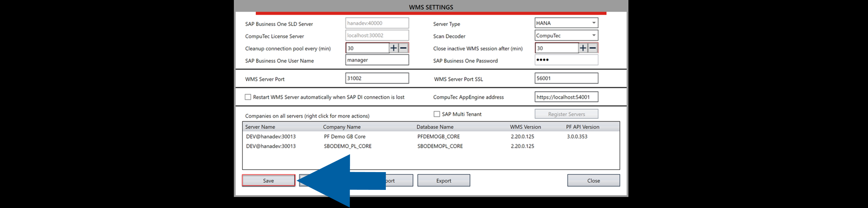Click the WMS version of PF Demo GB Core
Screen dimensions: 868x208
(522, 137)
